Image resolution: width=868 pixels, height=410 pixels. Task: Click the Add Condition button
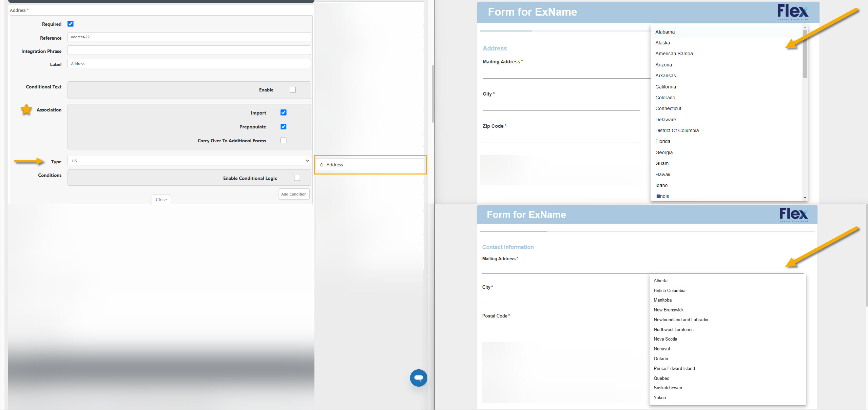point(294,194)
